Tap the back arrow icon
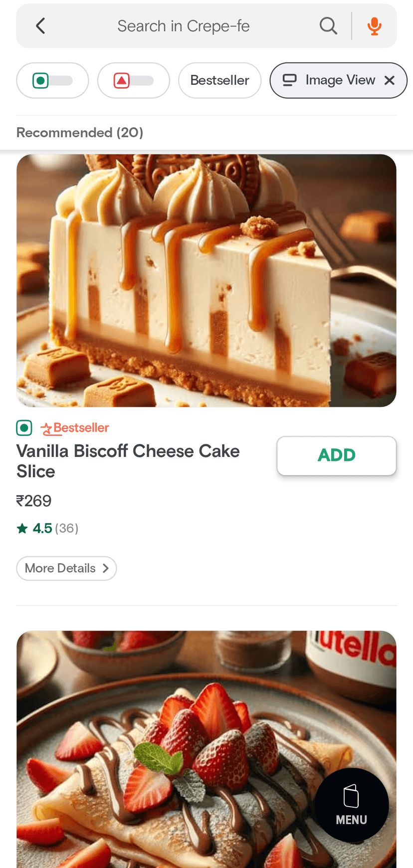 tap(41, 26)
